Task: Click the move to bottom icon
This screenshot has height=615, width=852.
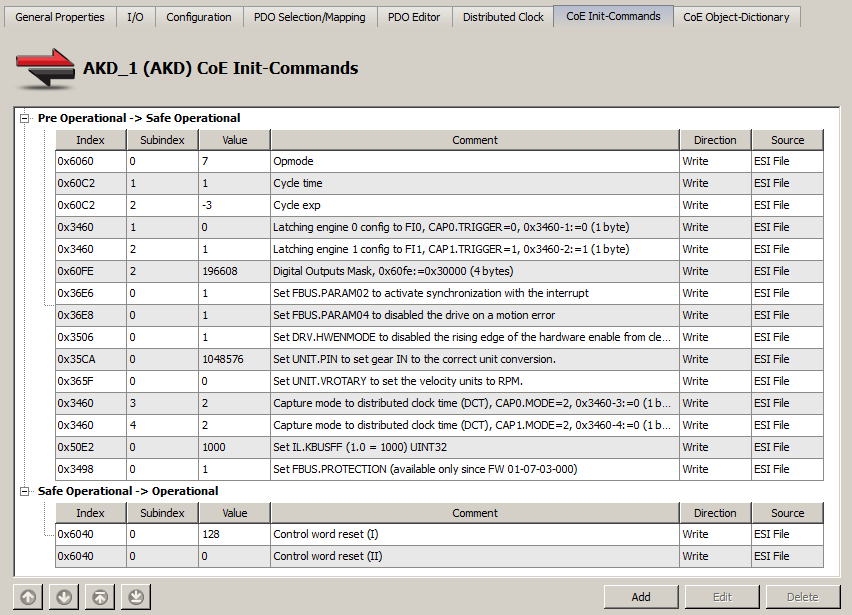Action: pos(136,597)
